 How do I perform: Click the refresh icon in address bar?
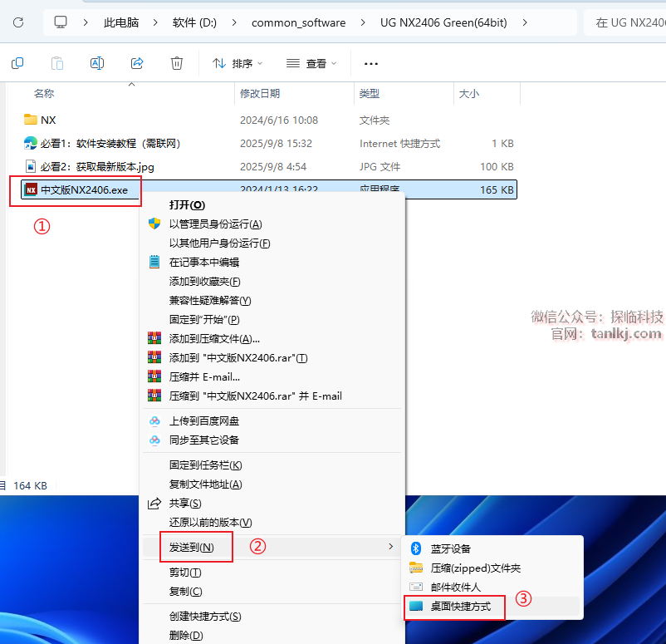[x=18, y=22]
